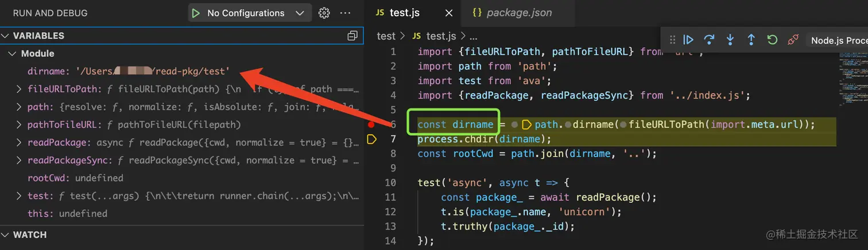Click Step Into in the debug toolbar
The width and height of the screenshot is (868, 250).
(x=730, y=40)
